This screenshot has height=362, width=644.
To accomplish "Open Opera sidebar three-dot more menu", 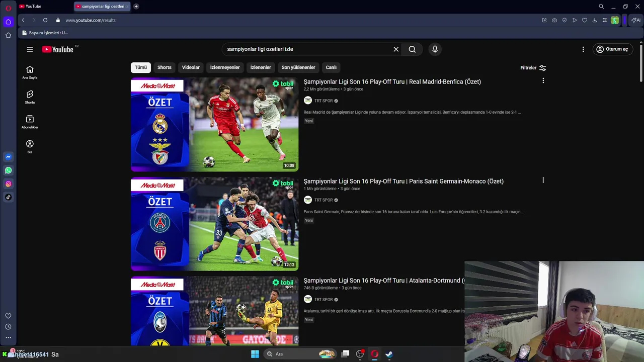I will pos(8,337).
